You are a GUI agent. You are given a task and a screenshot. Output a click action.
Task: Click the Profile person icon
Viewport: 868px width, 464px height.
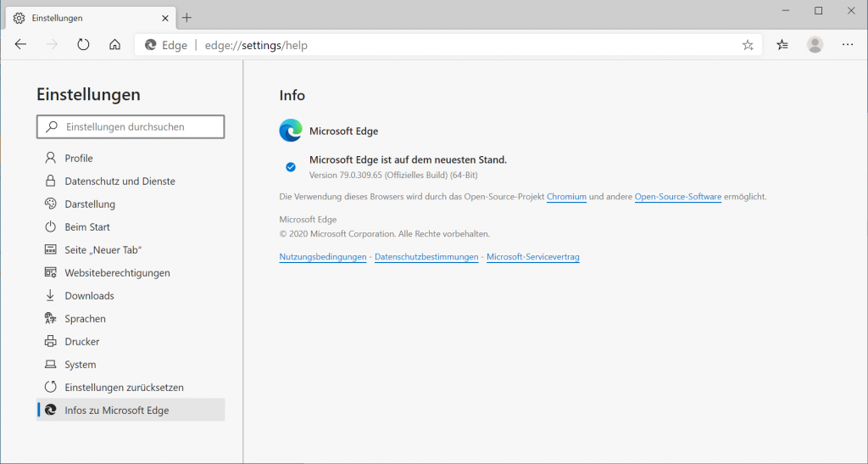tap(50, 158)
